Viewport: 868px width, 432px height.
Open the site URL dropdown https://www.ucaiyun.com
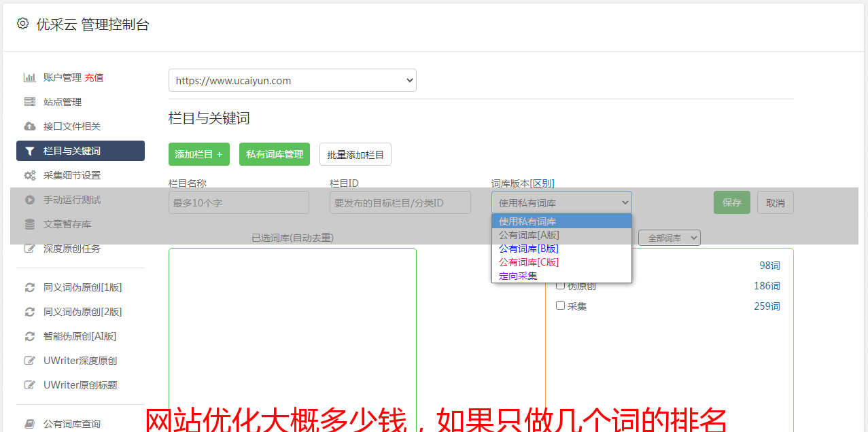click(x=292, y=80)
